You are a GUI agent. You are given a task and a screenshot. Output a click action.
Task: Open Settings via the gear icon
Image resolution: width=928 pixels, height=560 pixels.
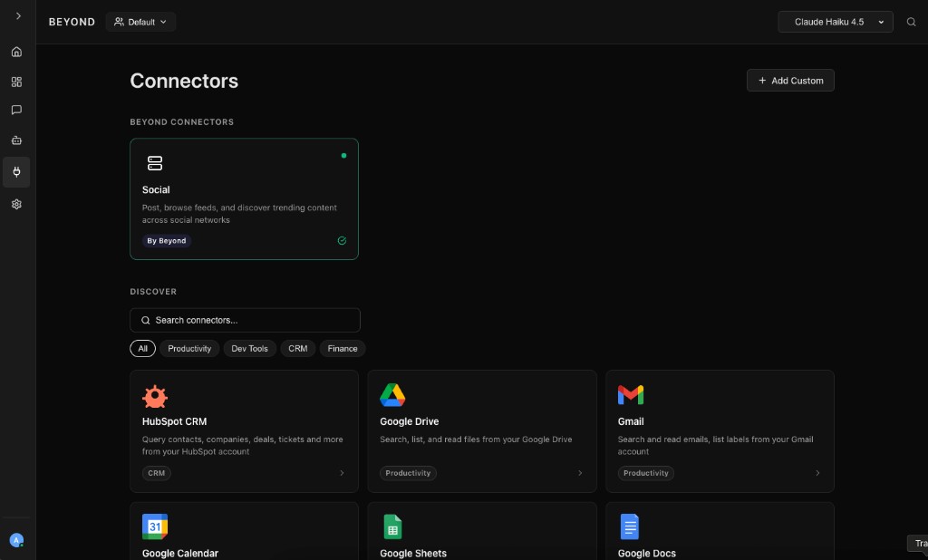(x=16, y=204)
